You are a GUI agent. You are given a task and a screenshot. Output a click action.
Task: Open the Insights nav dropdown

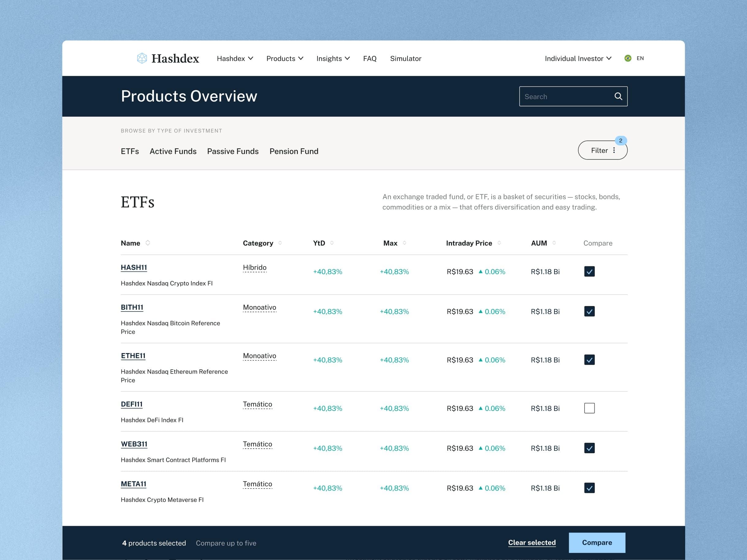click(333, 59)
